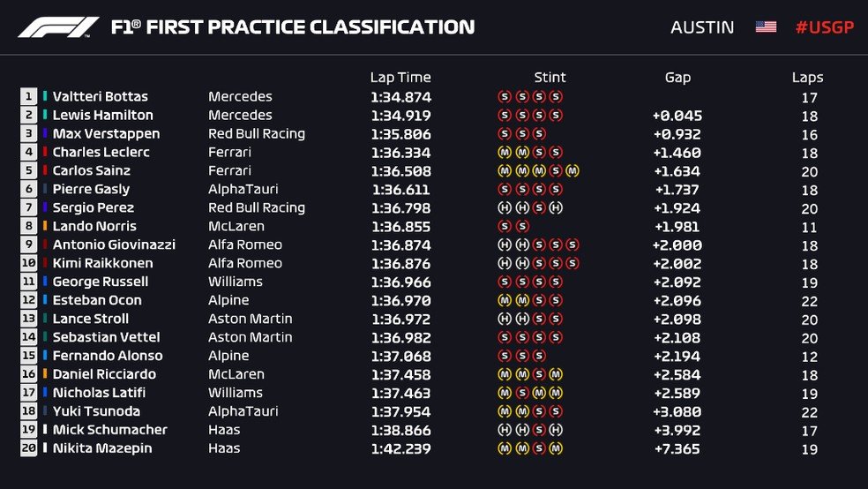Click Valtteri Bottas' first soft tyre icon
The width and height of the screenshot is (868, 489).
point(505,97)
